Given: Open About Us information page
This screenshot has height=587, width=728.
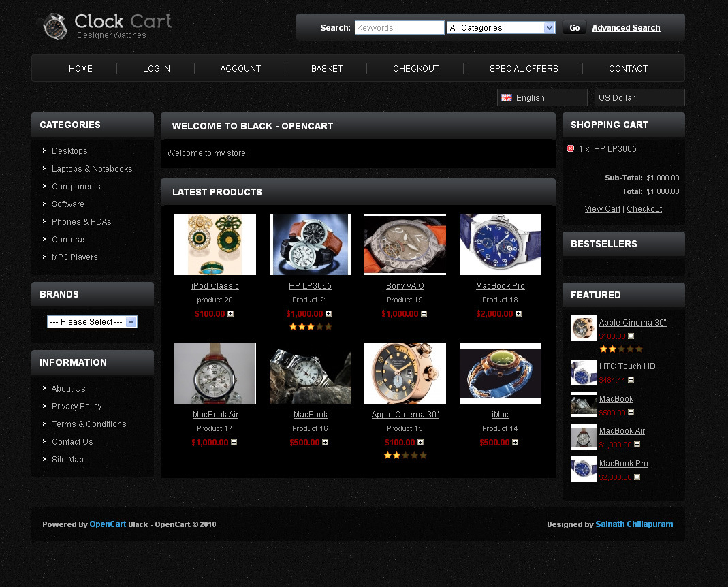Looking at the screenshot, I should point(69,389).
